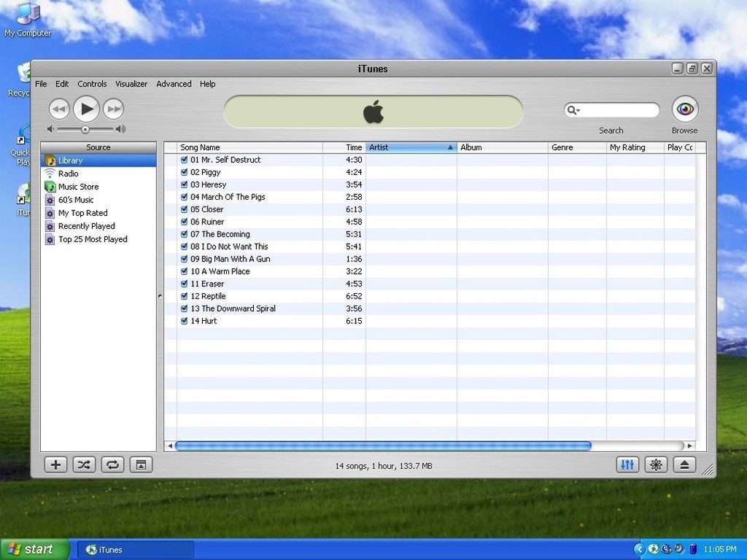Viewport: 747px width, 560px height.
Task: Click the taskbar clock showing 11:05 PM
Action: click(x=719, y=550)
